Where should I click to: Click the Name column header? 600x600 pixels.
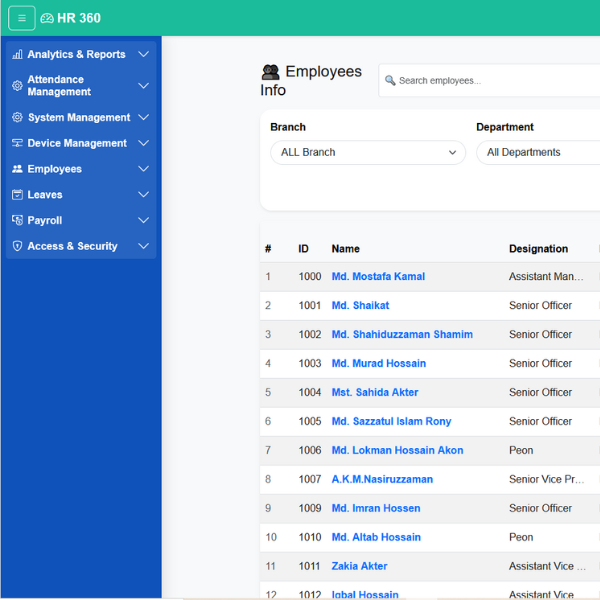(346, 249)
